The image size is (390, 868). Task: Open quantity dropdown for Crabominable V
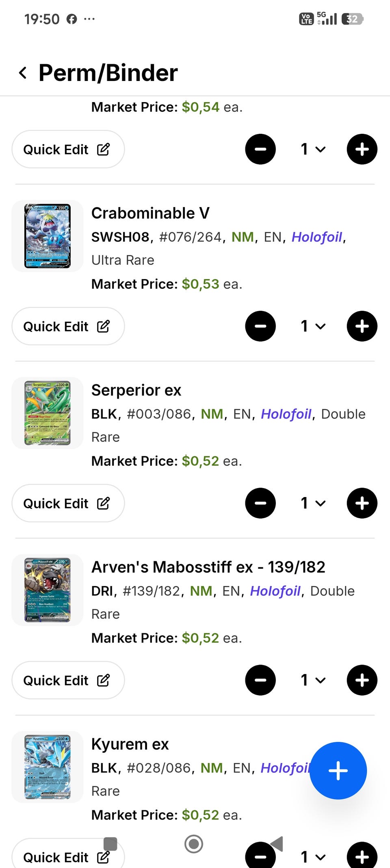(313, 326)
